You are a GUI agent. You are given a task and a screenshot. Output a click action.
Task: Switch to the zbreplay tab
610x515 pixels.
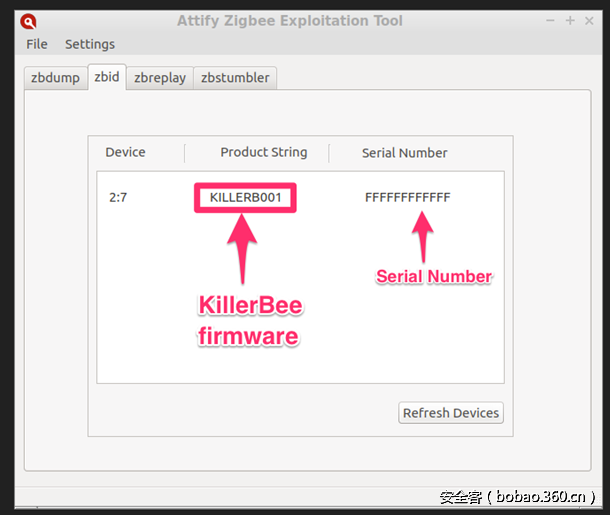(x=160, y=78)
